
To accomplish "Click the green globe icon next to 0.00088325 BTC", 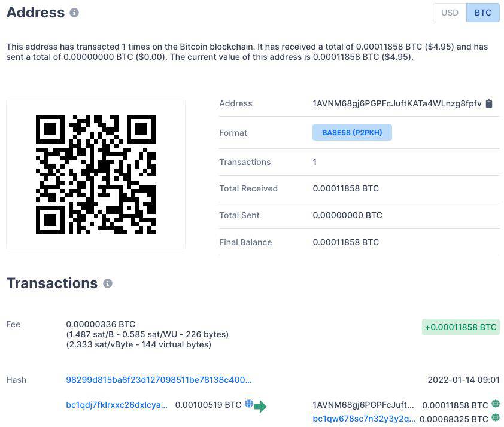I will pos(496,418).
